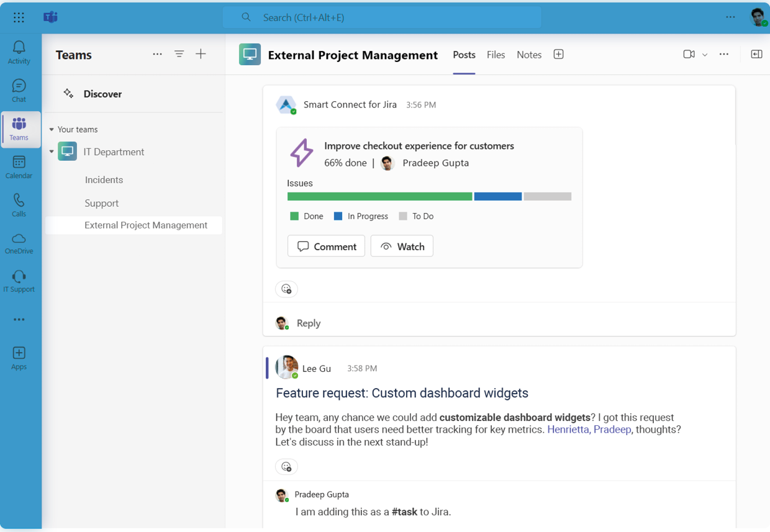770x532 pixels.
Task: Comment on the Jira issue card
Action: (x=326, y=246)
